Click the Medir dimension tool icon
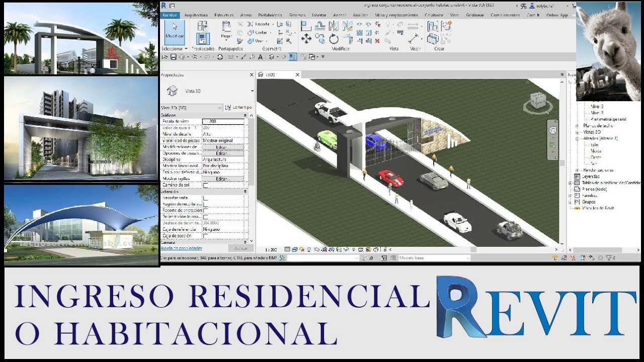The width and height of the screenshot is (644, 362). pos(414,39)
